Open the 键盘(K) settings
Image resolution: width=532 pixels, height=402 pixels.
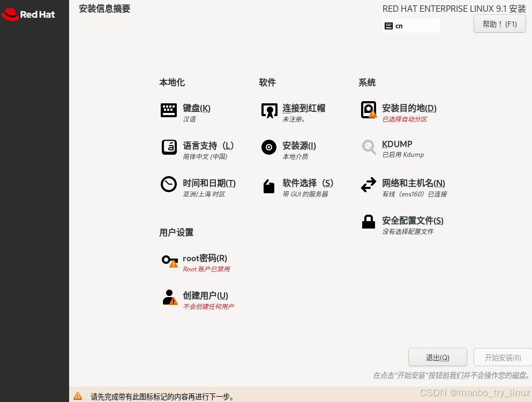pos(197,108)
